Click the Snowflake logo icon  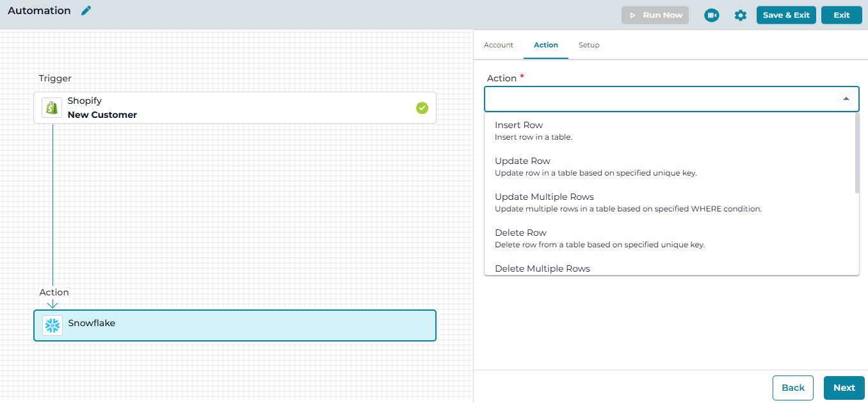[52, 325]
